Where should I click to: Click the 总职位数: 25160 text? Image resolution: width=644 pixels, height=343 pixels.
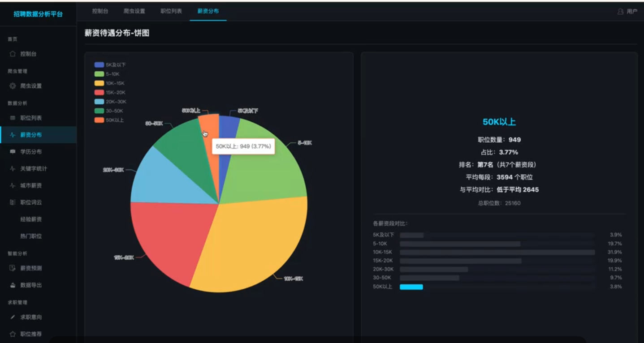coord(499,203)
